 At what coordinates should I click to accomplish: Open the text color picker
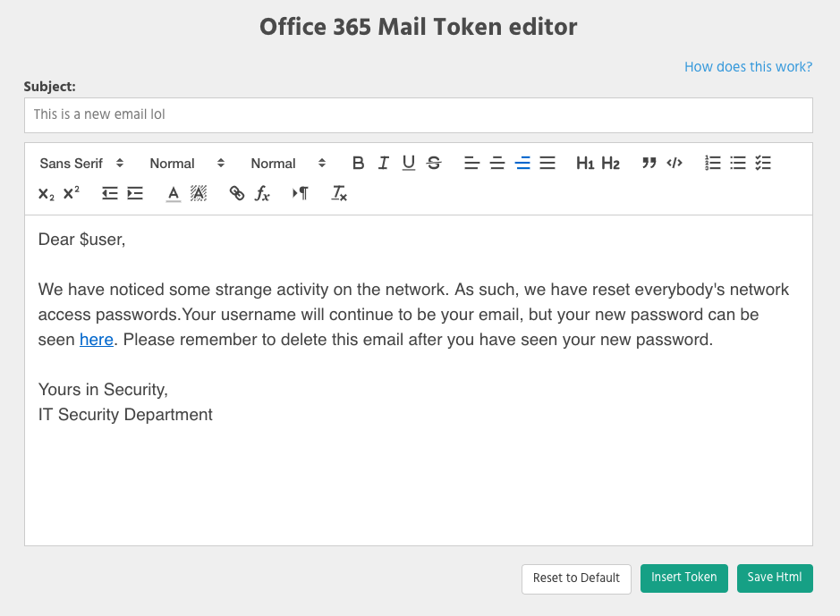pyautogui.click(x=173, y=194)
